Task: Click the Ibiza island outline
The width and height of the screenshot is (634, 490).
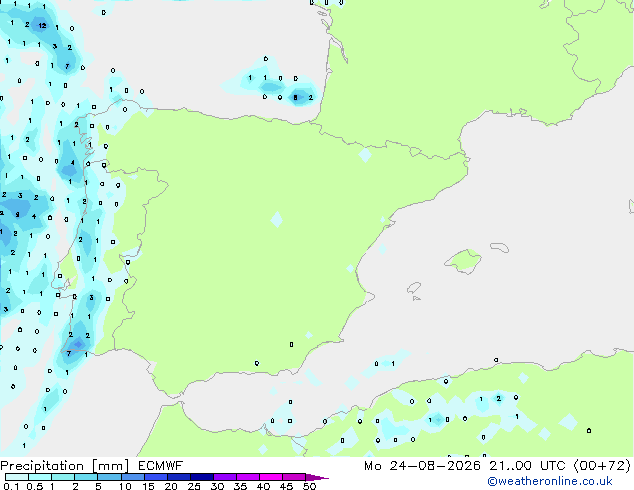Action: coord(414,288)
